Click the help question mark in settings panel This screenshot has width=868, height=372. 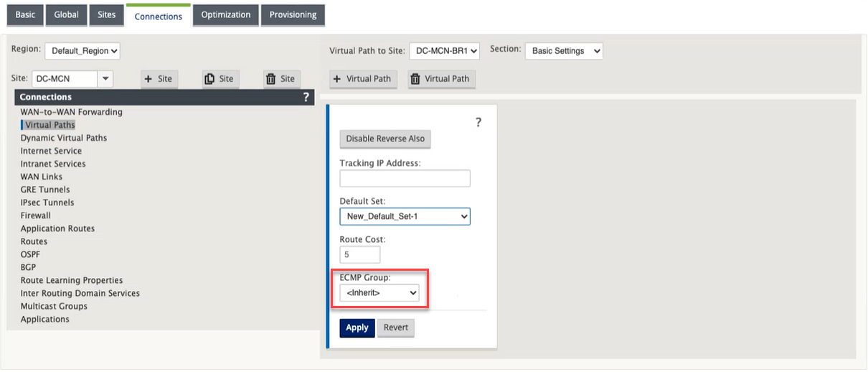478,123
